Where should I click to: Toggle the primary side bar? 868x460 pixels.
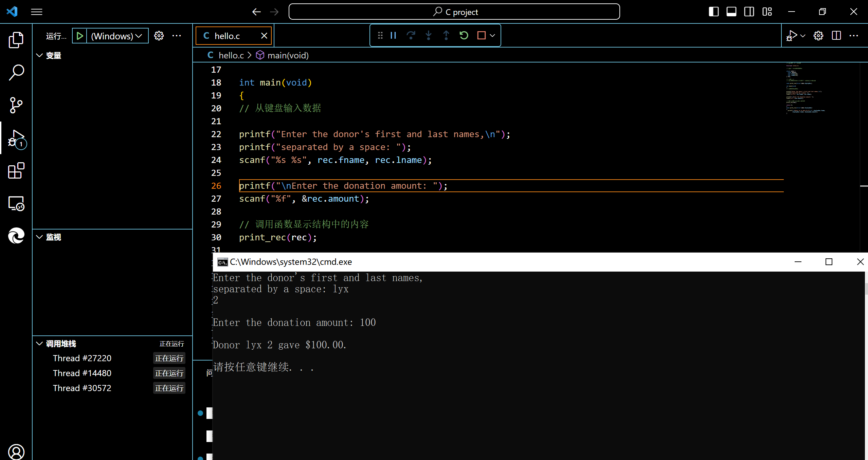tap(714, 12)
